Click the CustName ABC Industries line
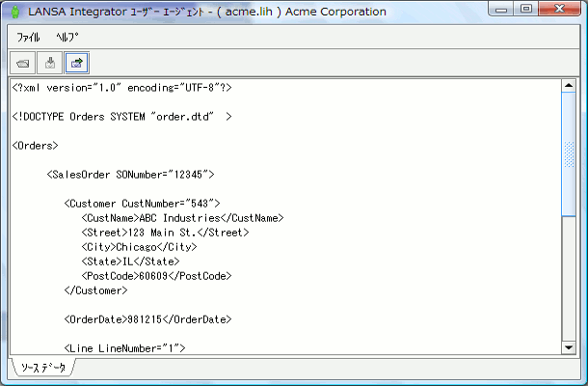The width and height of the screenshot is (588, 386). (x=182, y=218)
